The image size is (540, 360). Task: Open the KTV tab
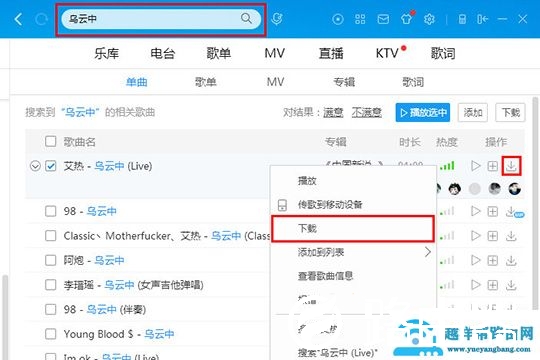point(388,53)
